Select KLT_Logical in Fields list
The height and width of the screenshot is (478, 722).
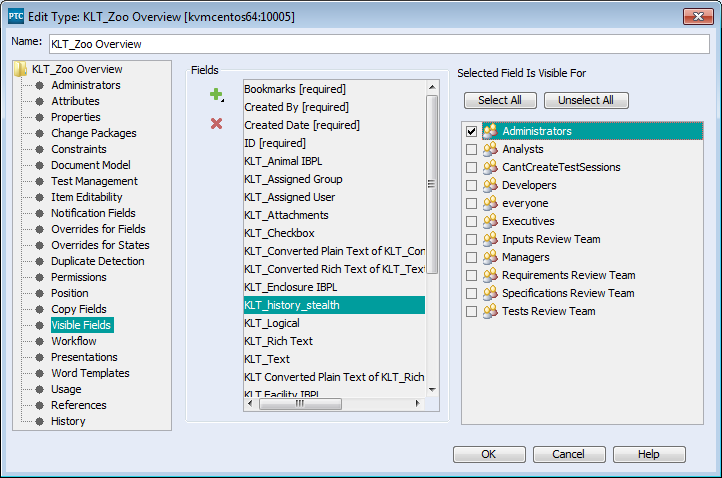(334, 323)
